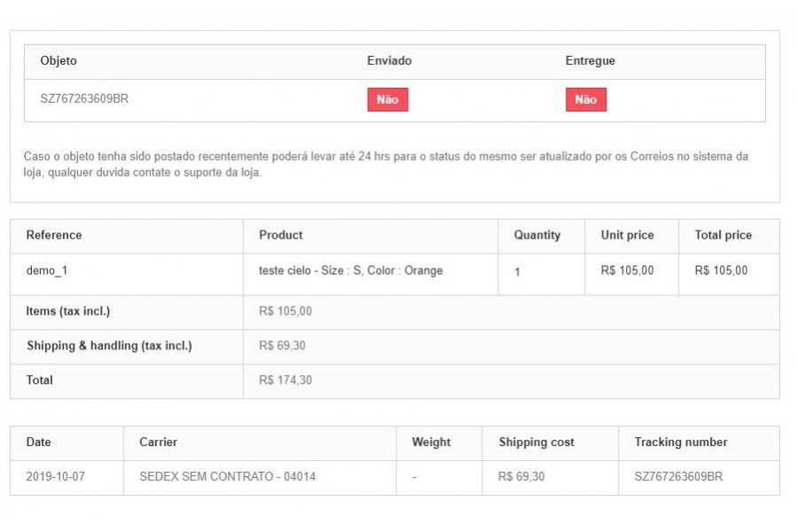Click the Entregue column header
This screenshot has height=532, width=798.
[x=590, y=60]
